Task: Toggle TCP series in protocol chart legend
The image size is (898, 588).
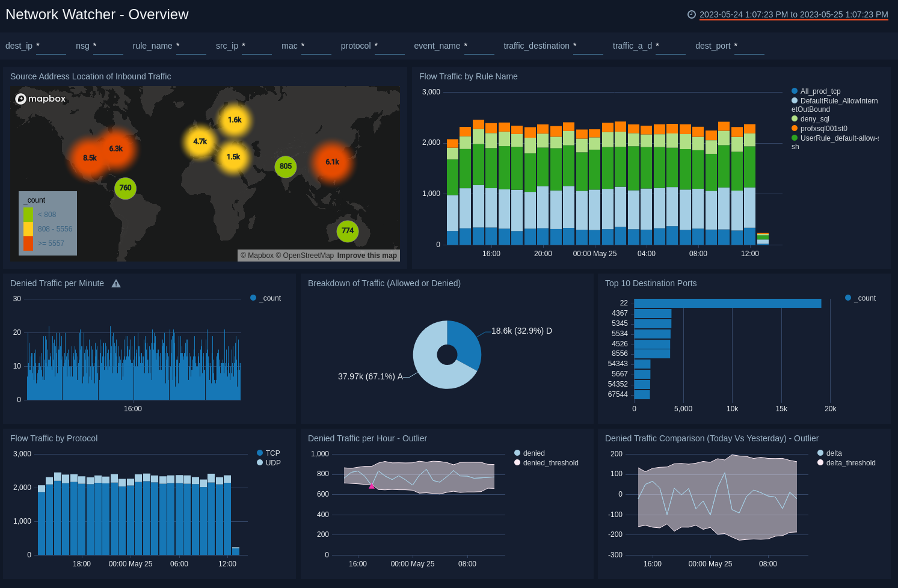Action: pyautogui.click(x=268, y=453)
